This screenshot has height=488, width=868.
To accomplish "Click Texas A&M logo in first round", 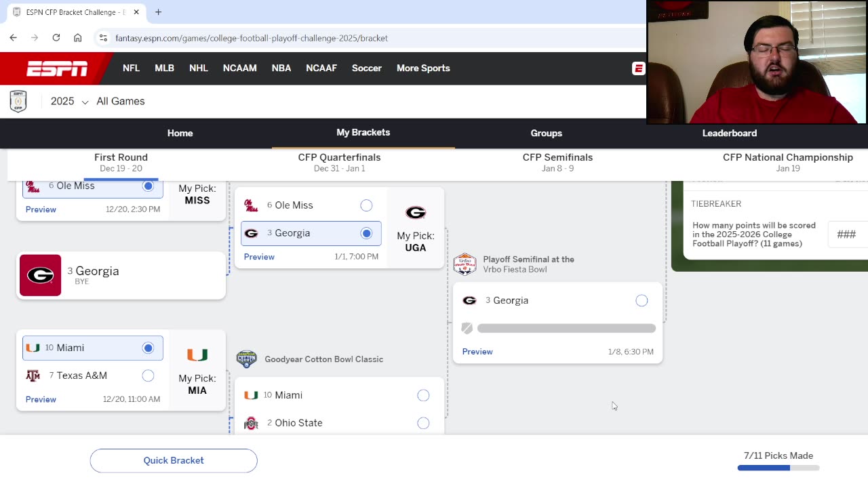I will point(33,375).
